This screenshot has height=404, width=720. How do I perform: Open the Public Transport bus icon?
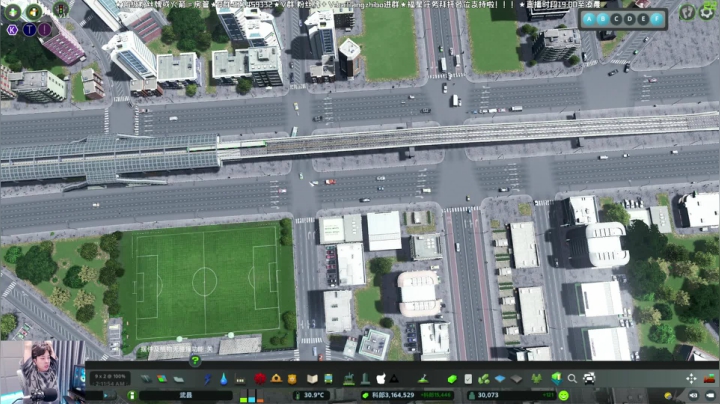[x=328, y=379]
